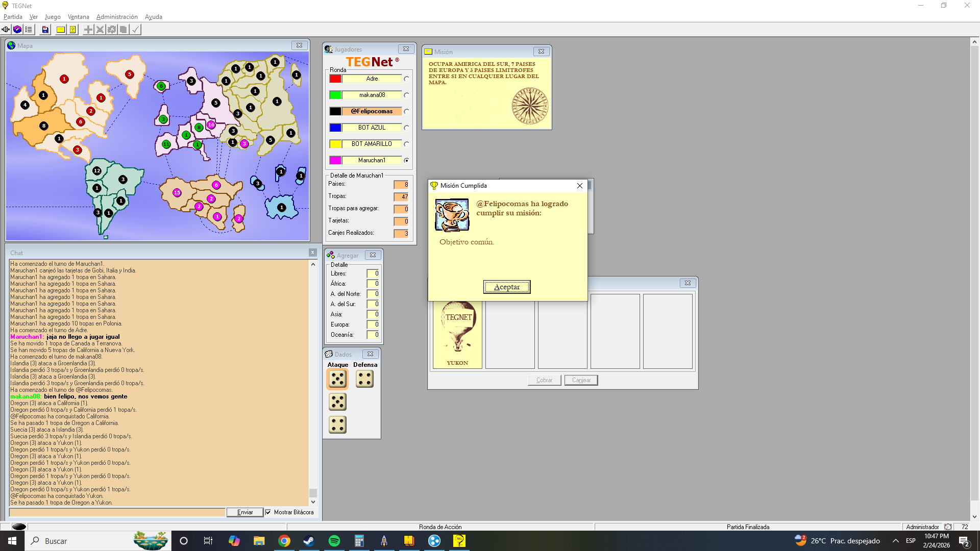Image resolution: width=980 pixels, height=551 pixels.
Task: Click the top attack die
Action: click(337, 379)
